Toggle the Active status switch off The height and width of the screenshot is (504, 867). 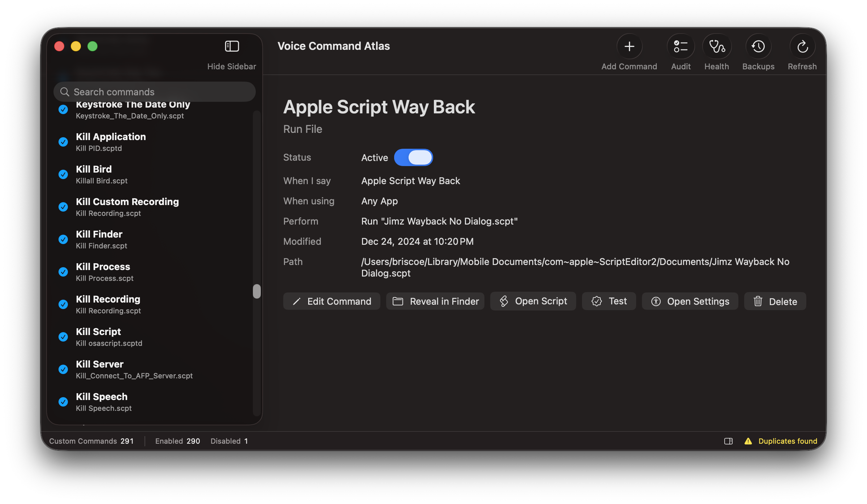click(413, 157)
